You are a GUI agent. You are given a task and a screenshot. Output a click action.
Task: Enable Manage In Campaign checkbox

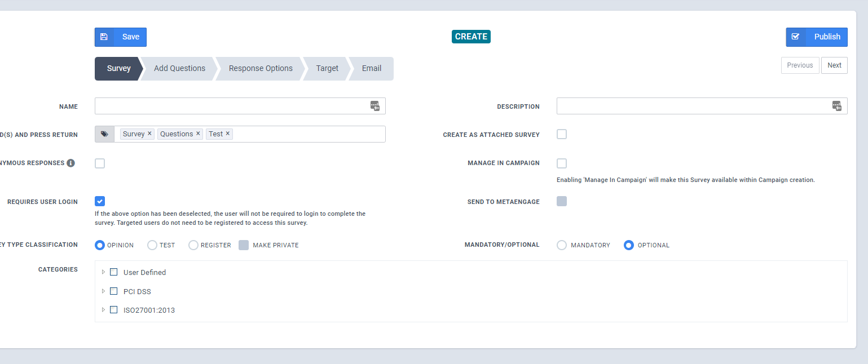562,163
